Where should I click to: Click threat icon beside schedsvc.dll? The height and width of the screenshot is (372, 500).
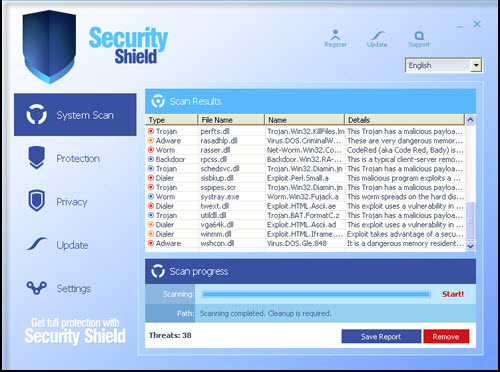click(151, 168)
